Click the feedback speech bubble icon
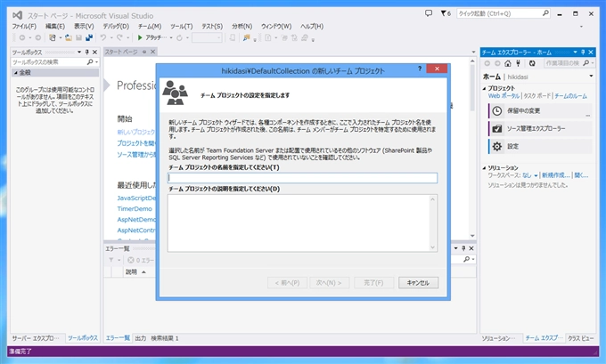Viewport: 606px width, 364px height. tap(429, 13)
